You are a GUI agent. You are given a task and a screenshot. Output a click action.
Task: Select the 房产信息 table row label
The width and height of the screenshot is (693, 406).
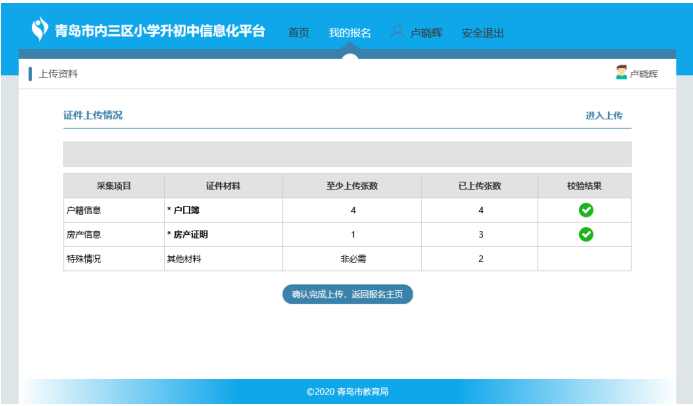point(83,234)
